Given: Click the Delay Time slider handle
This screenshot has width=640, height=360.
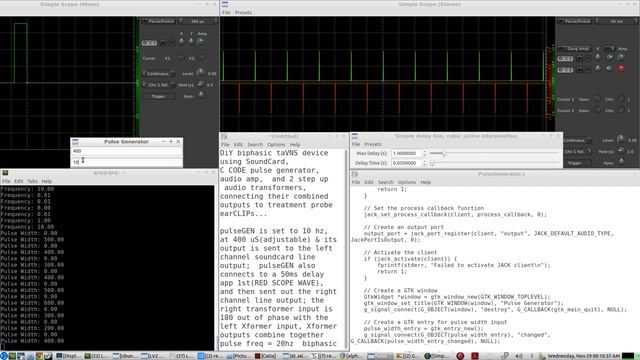Looking at the screenshot, I should pos(432,162).
